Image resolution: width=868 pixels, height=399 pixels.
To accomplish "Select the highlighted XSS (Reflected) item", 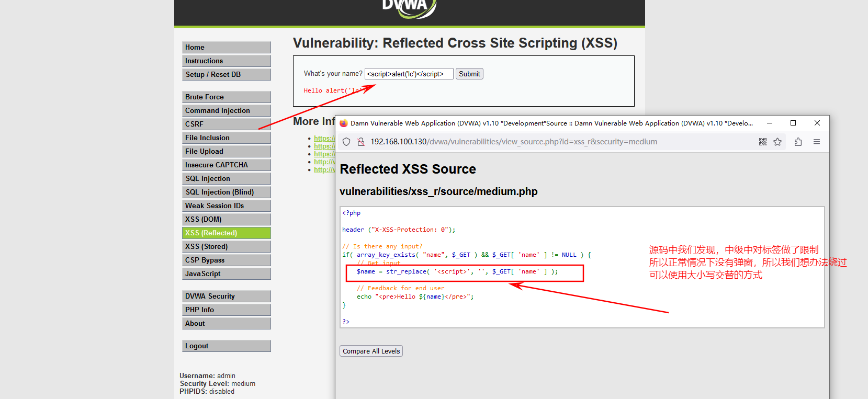I will [227, 233].
